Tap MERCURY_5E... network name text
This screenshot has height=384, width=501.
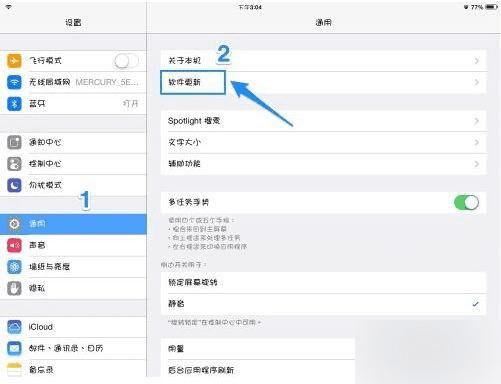click(107, 82)
